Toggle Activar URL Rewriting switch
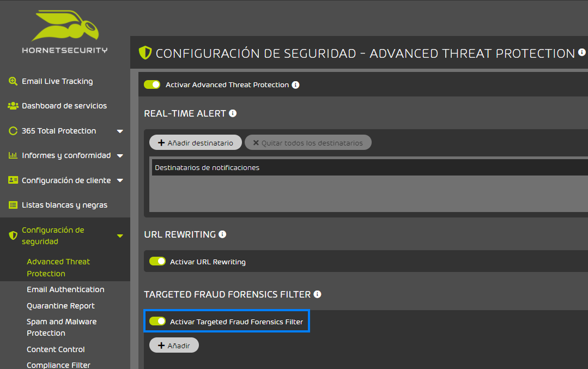588x369 pixels. point(157,262)
